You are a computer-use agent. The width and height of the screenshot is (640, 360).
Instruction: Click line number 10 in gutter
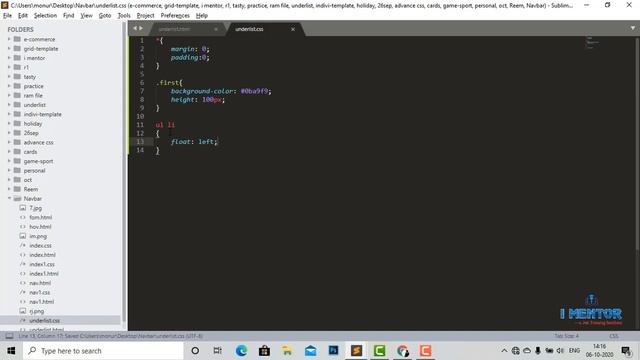pos(140,116)
